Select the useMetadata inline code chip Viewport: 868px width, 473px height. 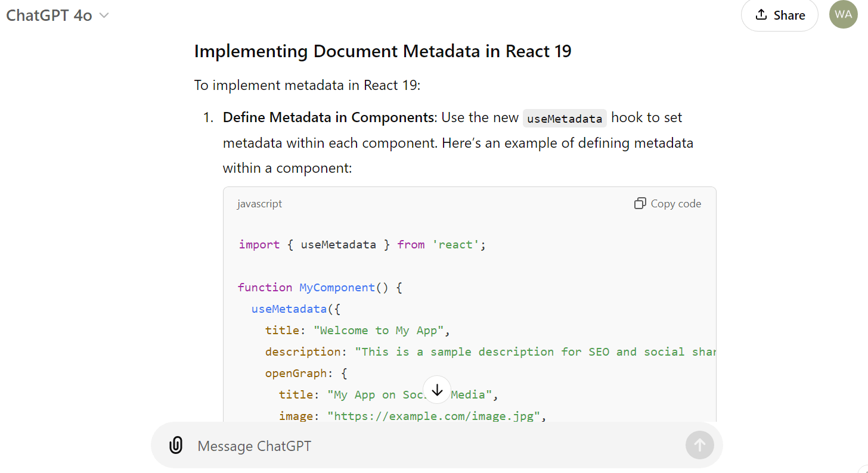(x=565, y=118)
